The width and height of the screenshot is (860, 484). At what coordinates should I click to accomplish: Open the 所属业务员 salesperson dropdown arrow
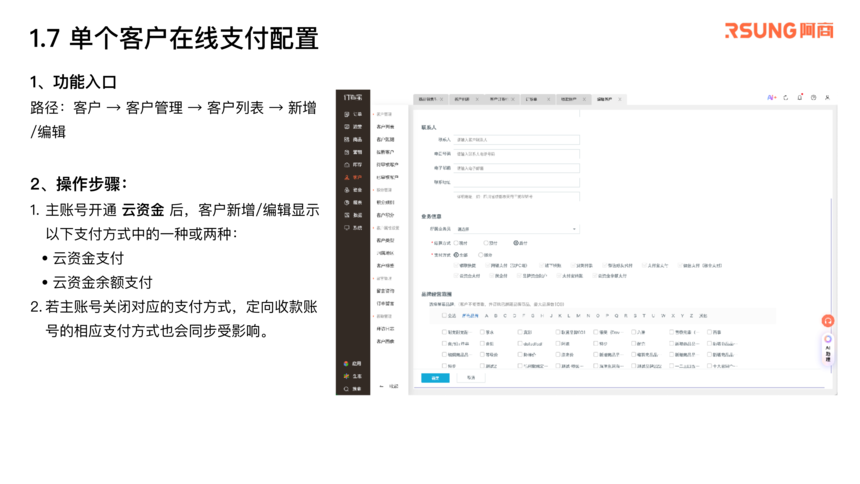point(574,229)
